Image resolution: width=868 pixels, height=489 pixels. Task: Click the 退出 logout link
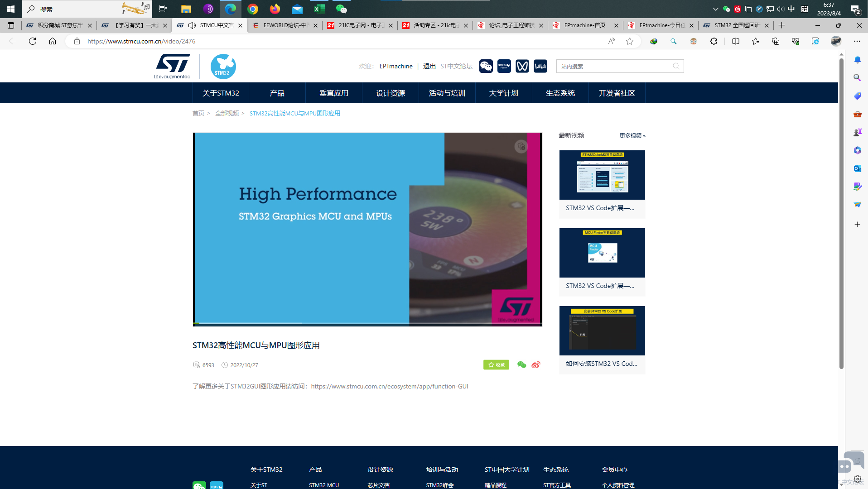(429, 66)
